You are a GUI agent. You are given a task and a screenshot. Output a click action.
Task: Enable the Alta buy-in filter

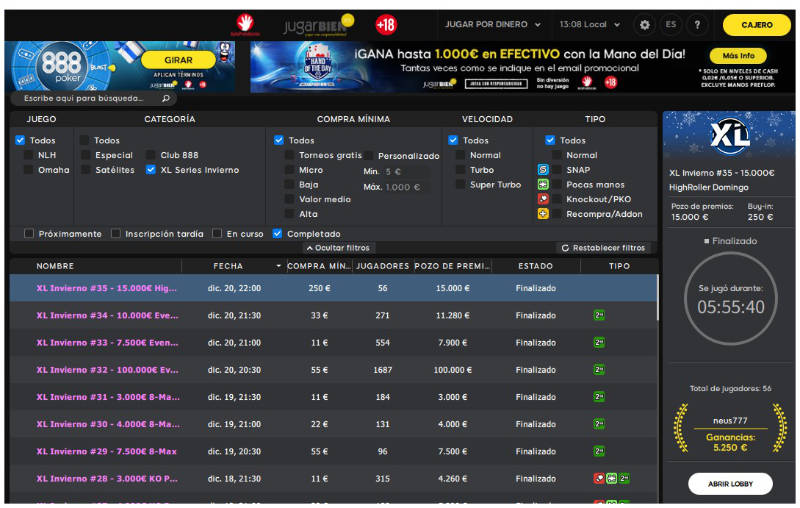click(x=289, y=214)
